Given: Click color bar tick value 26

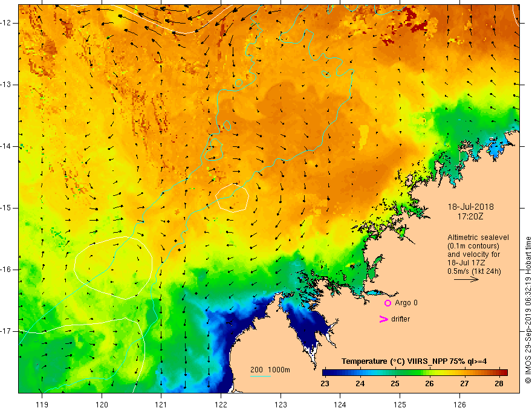Looking at the screenshot, I should click(x=430, y=384).
